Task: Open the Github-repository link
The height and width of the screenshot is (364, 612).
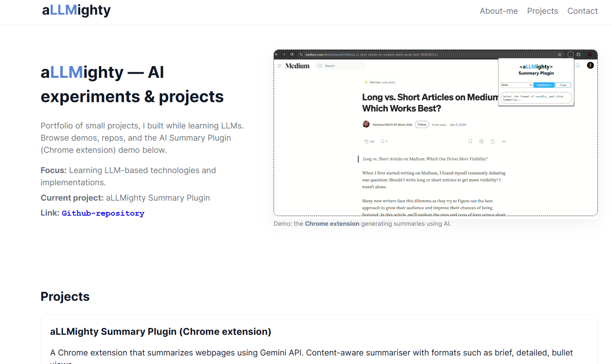Action: [103, 213]
